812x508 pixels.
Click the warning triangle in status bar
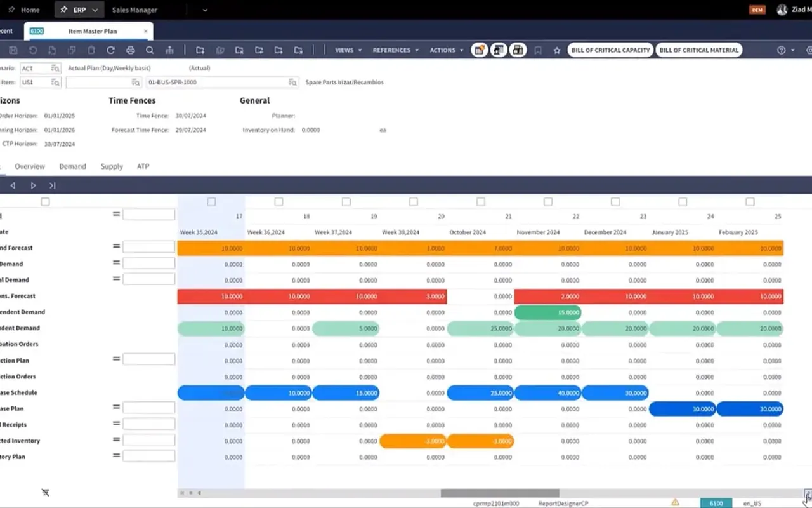point(675,502)
